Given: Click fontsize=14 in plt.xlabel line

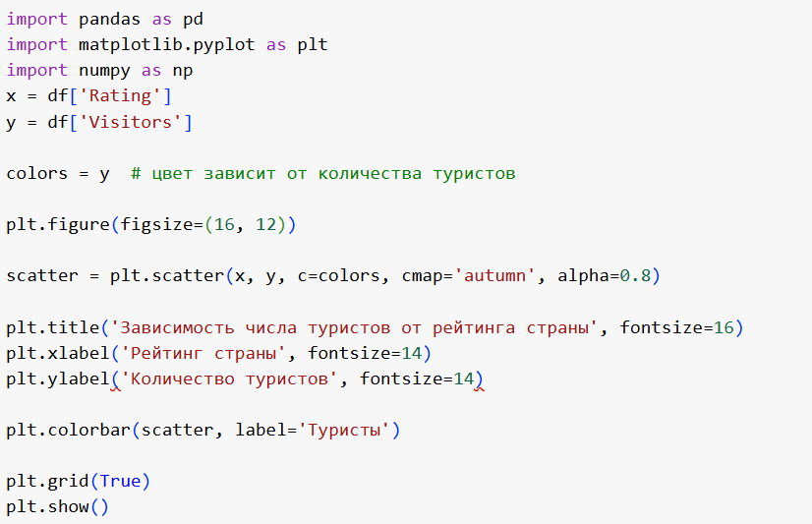Looking at the screenshot, I should point(365,353).
